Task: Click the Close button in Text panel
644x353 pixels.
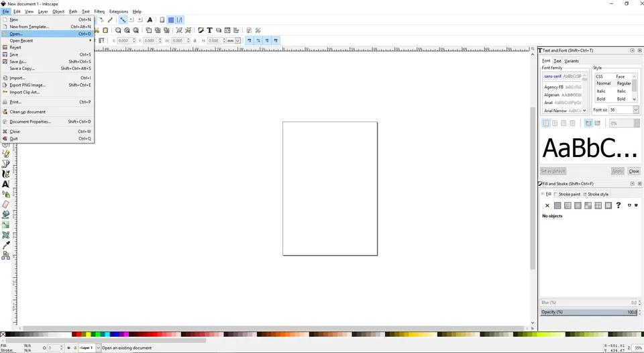Action: coord(634,171)
